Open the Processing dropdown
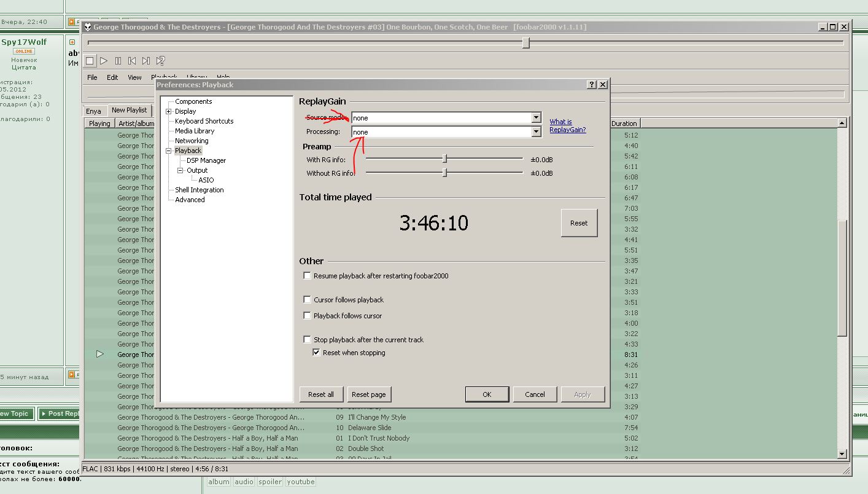 click(x=536, y=132)
